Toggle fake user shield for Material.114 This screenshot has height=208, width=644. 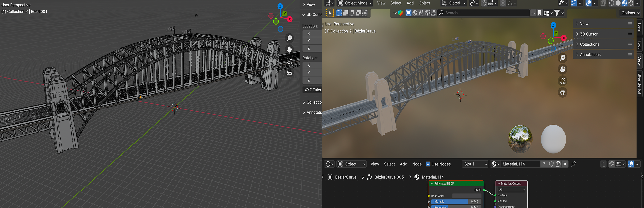[x=551, y=164]
